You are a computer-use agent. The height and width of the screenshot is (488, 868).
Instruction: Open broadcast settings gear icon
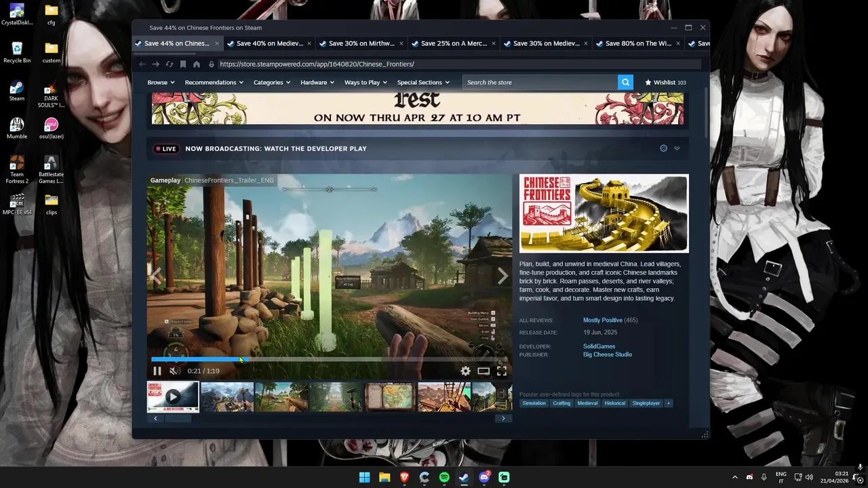pyautogui.click(x=663, y=148)
